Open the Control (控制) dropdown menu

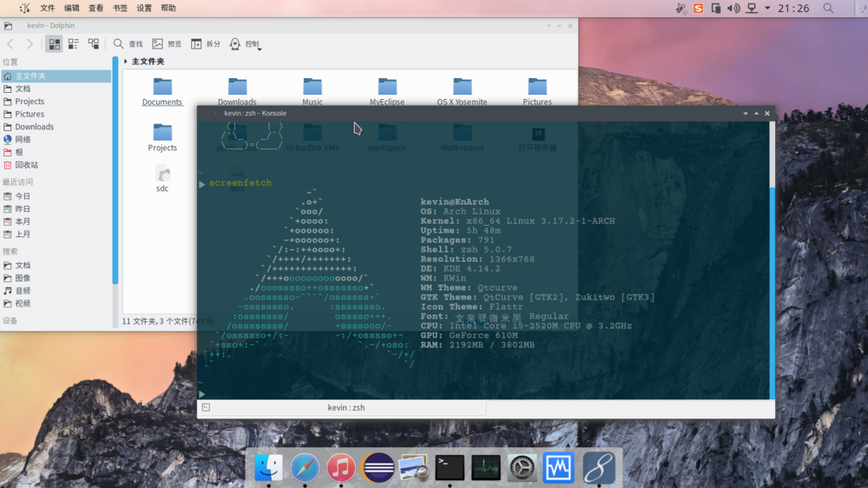point(246,43)
